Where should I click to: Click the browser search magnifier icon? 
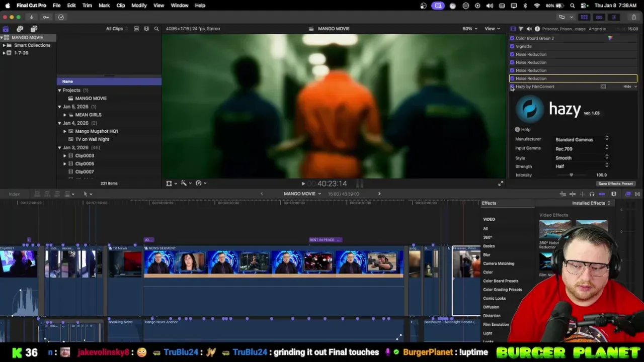(156, 29)
